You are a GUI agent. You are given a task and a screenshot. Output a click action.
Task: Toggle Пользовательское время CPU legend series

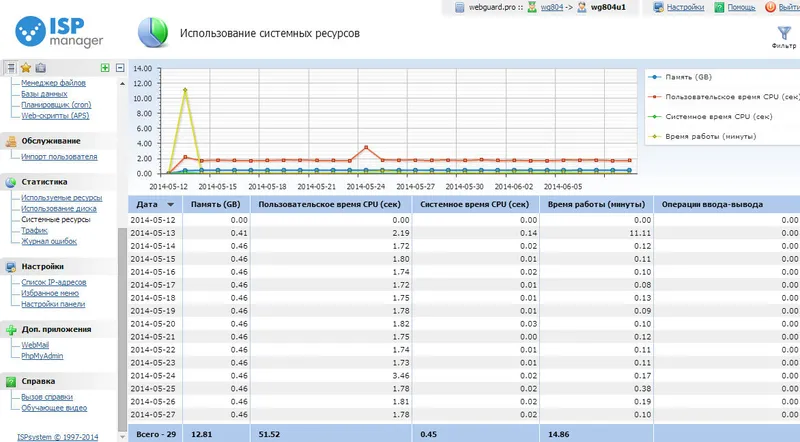(723, 97)
